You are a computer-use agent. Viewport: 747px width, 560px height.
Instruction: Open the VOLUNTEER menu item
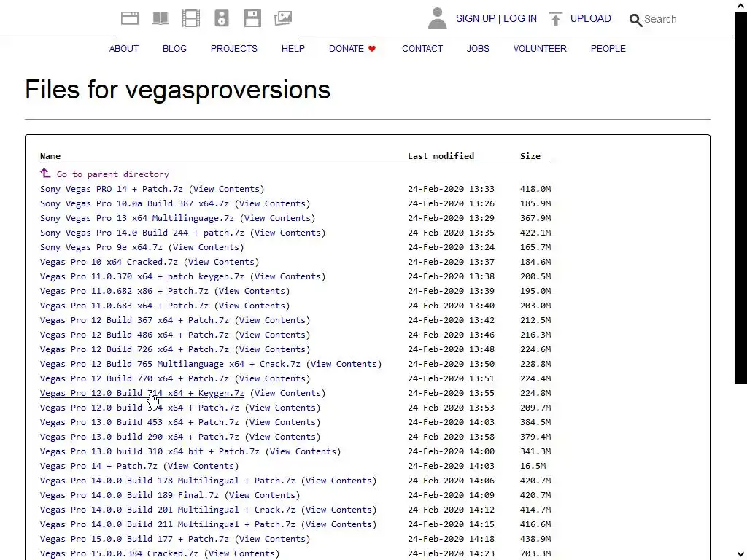point(540,49)
